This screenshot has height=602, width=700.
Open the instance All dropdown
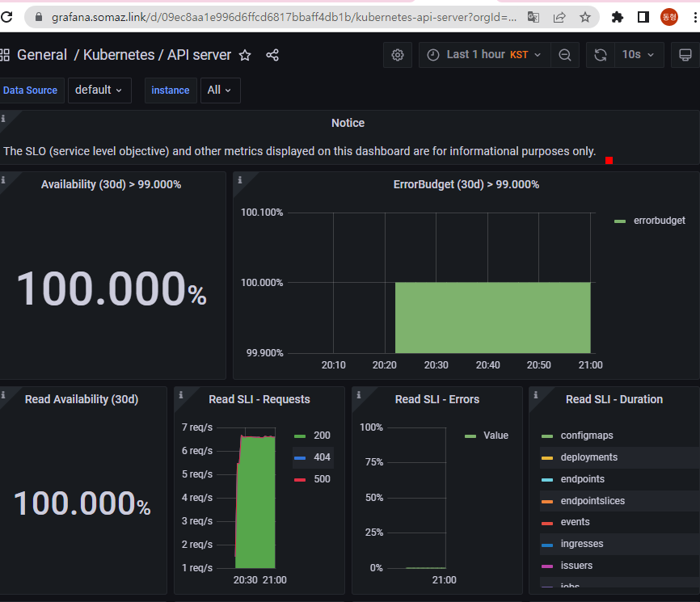(x=221, y=91)
